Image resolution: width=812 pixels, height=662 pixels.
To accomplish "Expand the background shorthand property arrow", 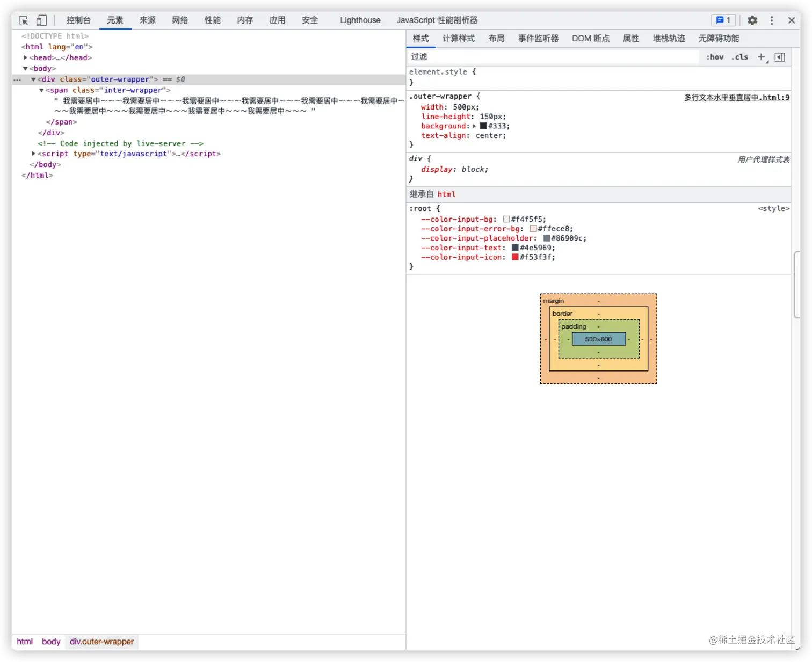I will pyautogui.click(x=474, y=126).
